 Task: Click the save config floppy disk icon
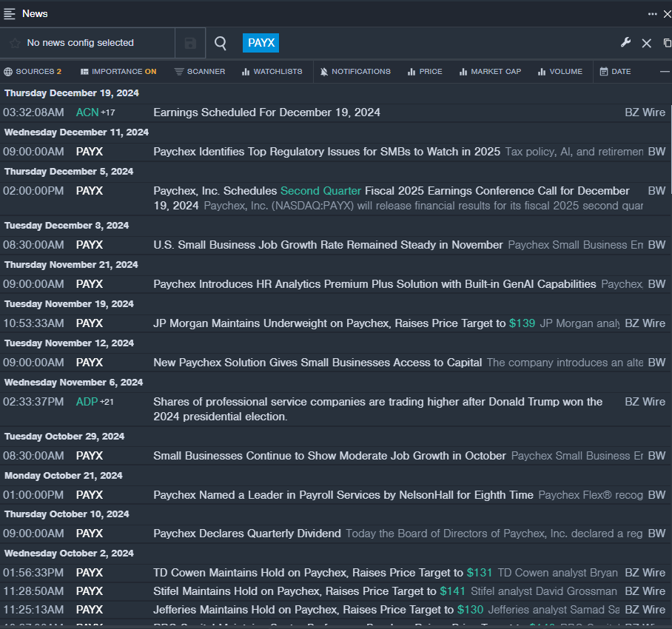190,43
